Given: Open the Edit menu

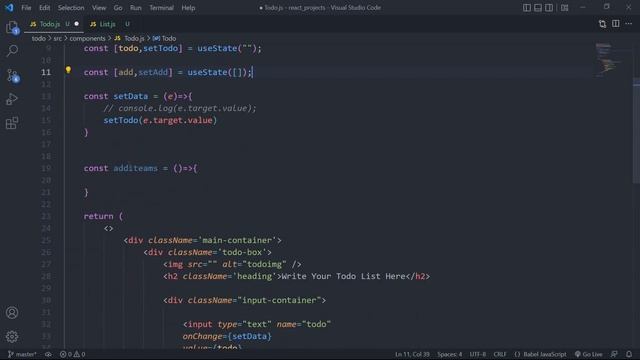Looking at the screenshot, I should [x=44, y=8].
